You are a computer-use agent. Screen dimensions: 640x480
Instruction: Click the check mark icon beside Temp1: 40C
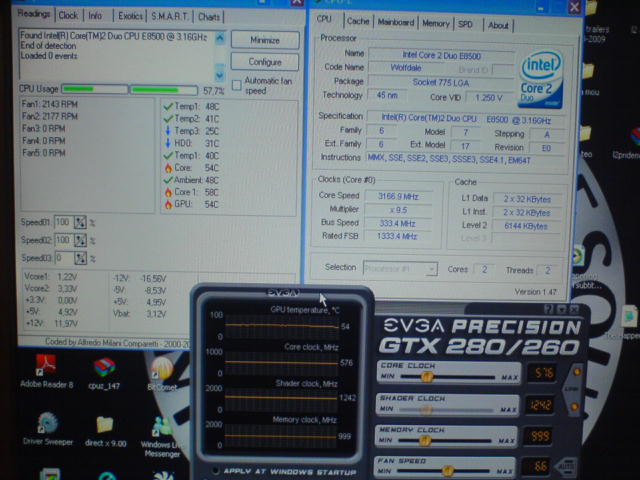point(168,156)
